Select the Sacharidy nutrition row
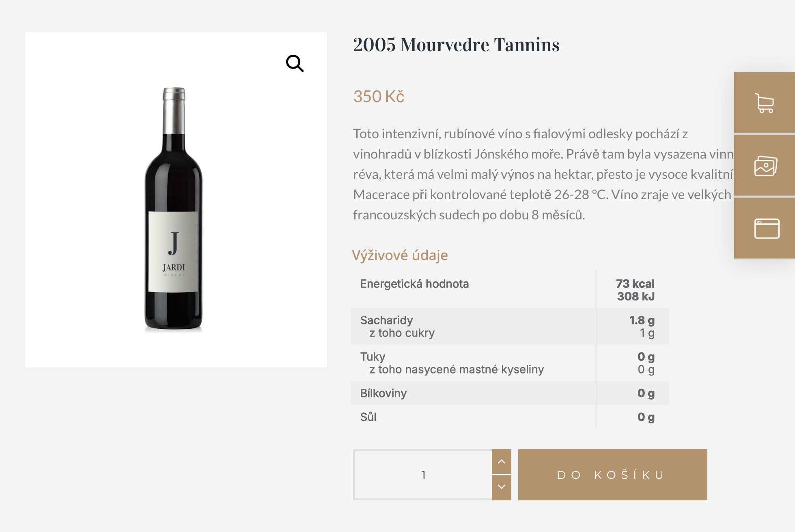 509,326
